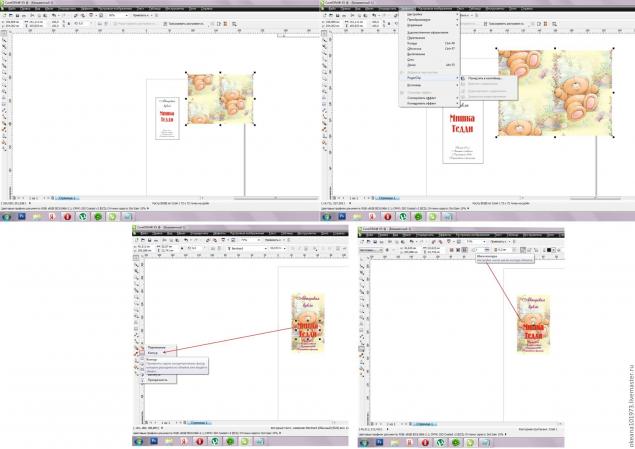Select Pick tool in bottom-right window toolbox
635x449 pixels.
tap(362, 260)
